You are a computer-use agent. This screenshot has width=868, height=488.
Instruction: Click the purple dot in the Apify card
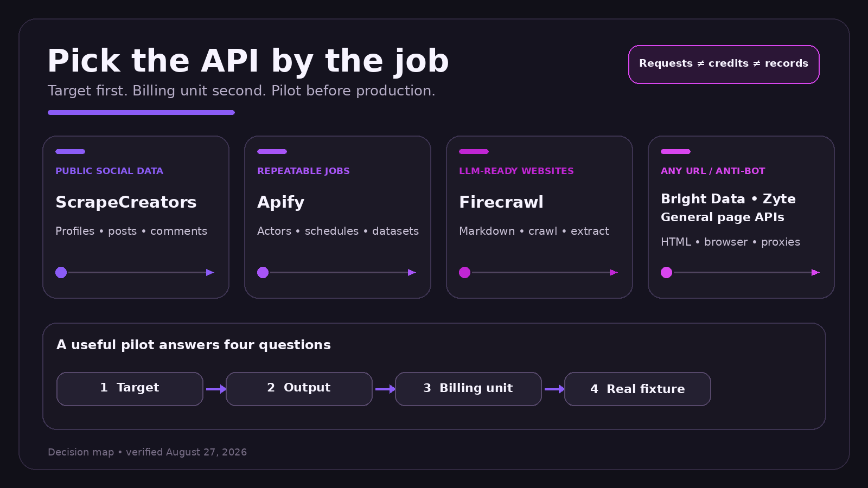coord(263,272)
